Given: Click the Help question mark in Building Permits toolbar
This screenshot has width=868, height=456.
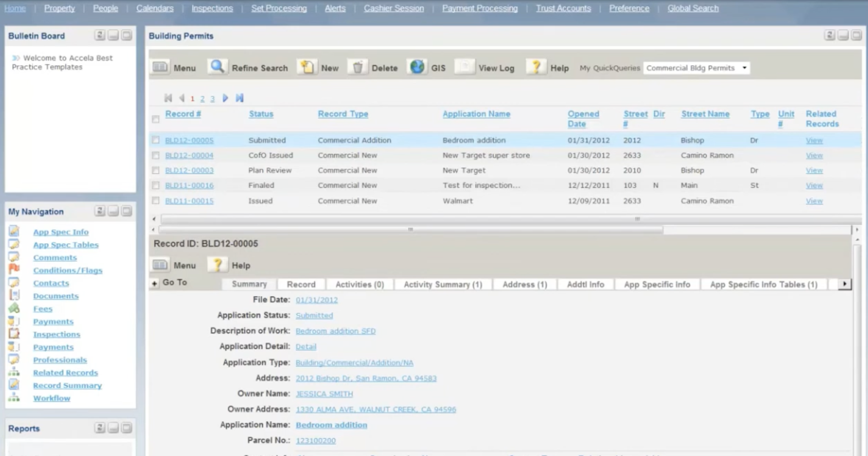Looking at the screenshot, I should point(536,67).
